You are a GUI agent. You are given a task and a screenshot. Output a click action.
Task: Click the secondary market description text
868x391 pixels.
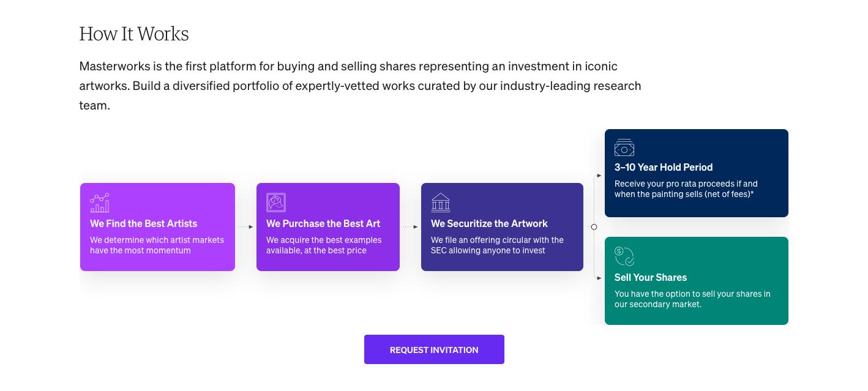[x=692, y=299]
